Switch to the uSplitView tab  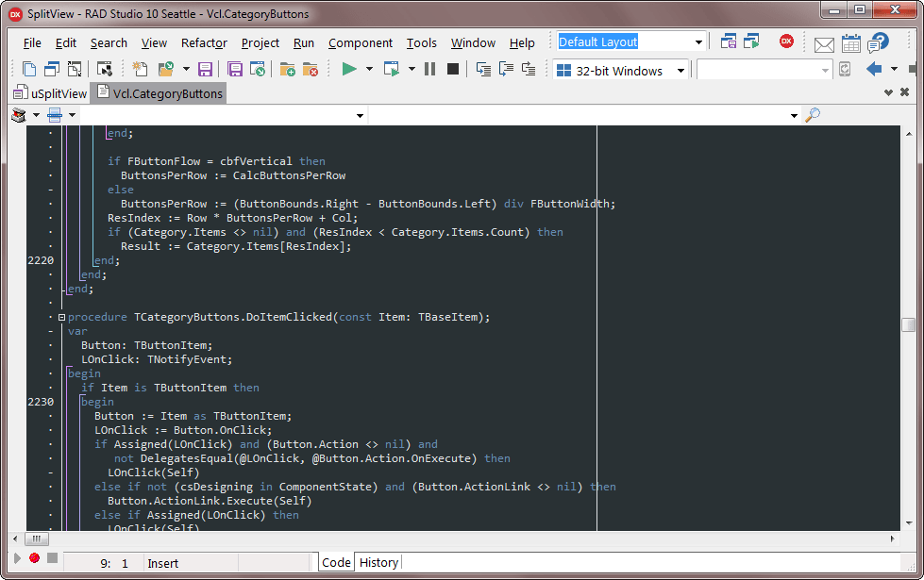(51, 93)
